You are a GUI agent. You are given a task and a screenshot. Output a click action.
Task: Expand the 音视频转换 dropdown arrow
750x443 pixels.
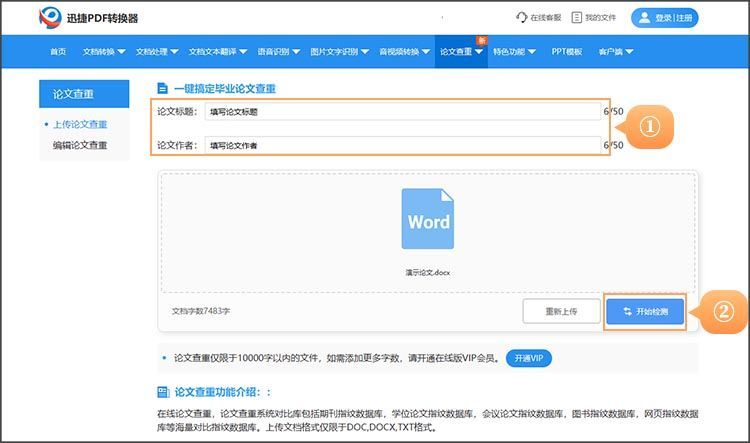[426, 52]
